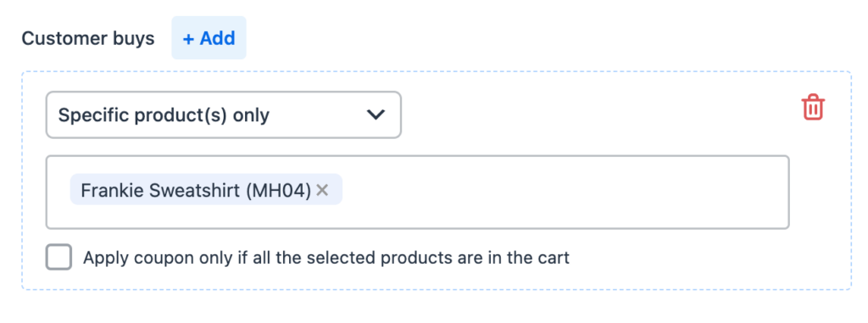
Task: Click the 'Add' text in the blue button
Action: coord(218,38)
